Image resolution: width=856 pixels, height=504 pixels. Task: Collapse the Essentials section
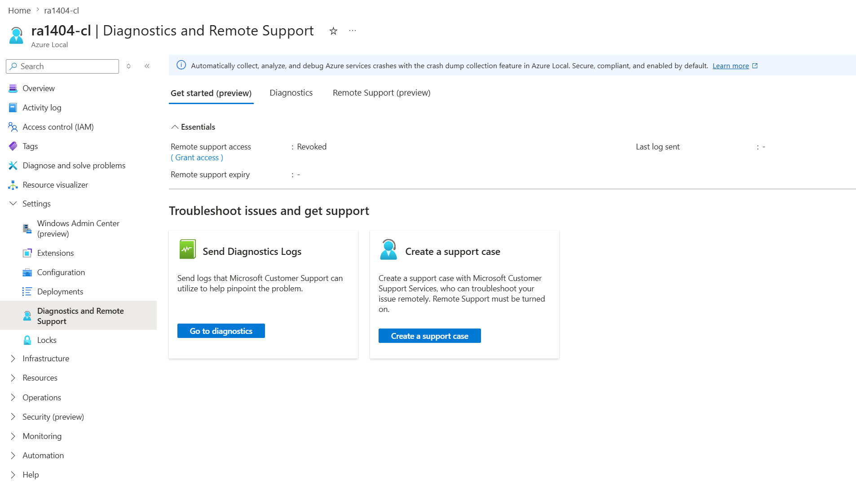pos(175,127)
